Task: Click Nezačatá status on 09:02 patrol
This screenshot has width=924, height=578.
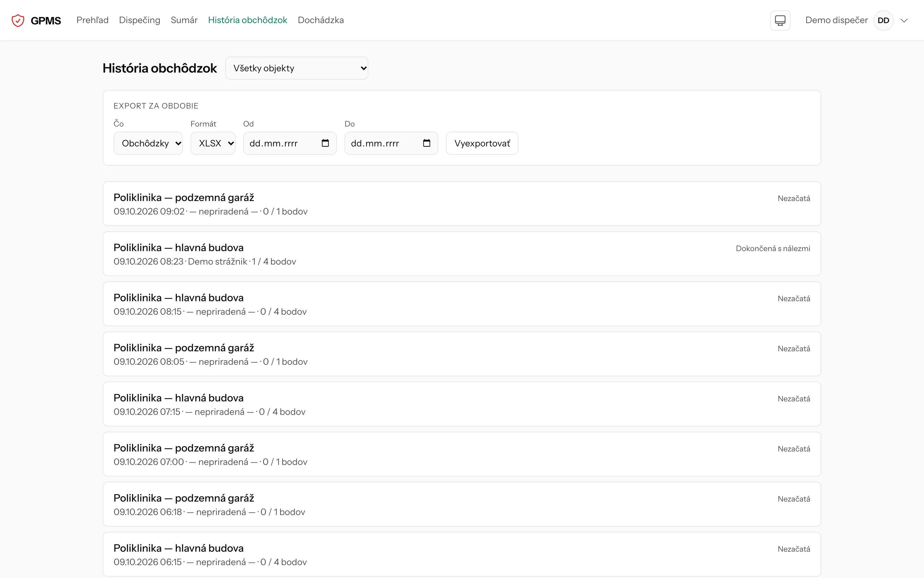Action: 794,198
